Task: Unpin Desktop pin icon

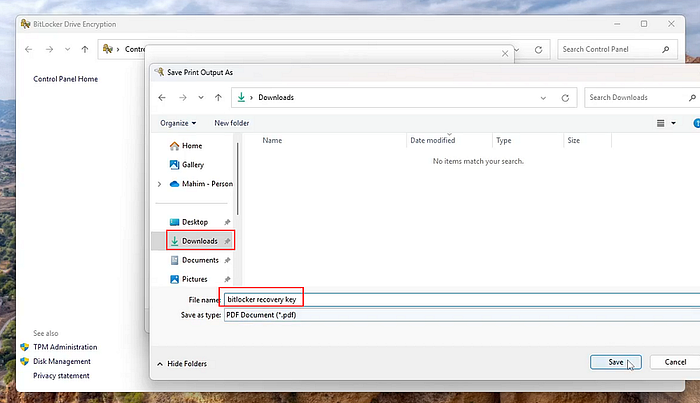Action: 227,222
